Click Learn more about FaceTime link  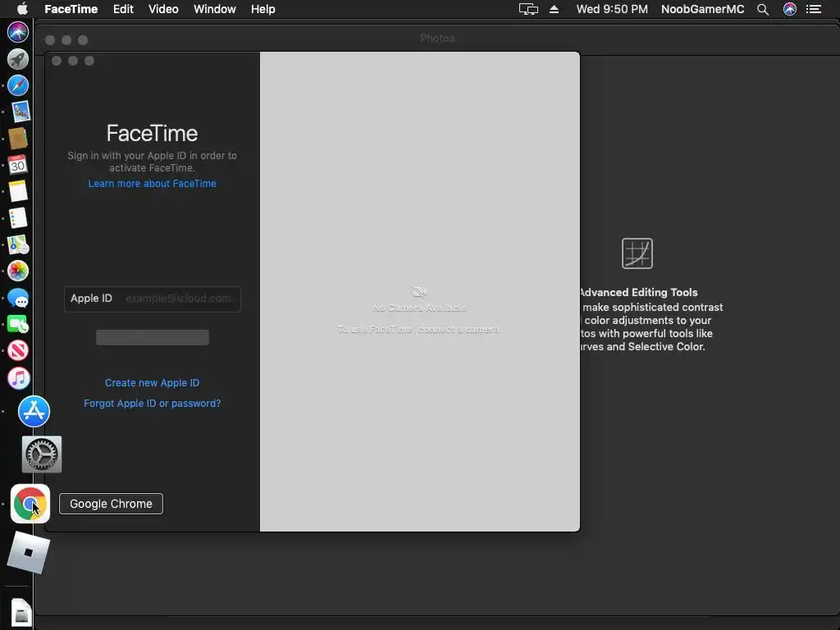[x=152, y=183]
